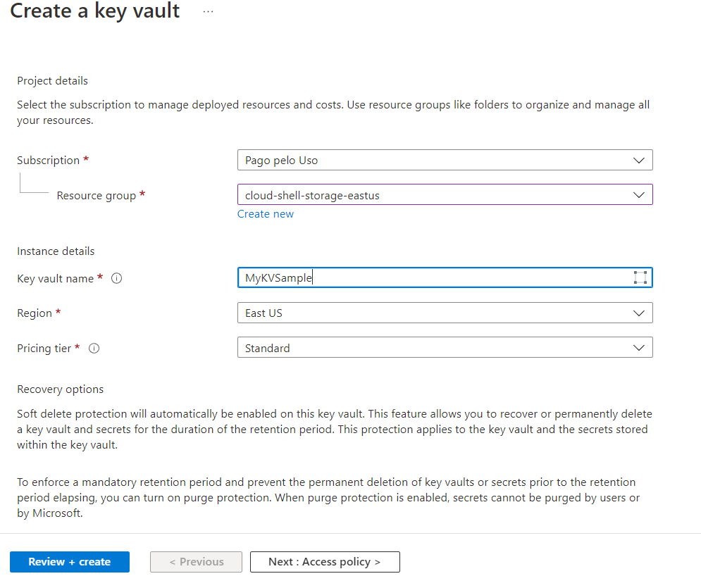Viewport: 701px width, 588px height.
Task: Click the chevron arrow of the Region dropdown
Action: pyautogui.click(x=639, y=313)
